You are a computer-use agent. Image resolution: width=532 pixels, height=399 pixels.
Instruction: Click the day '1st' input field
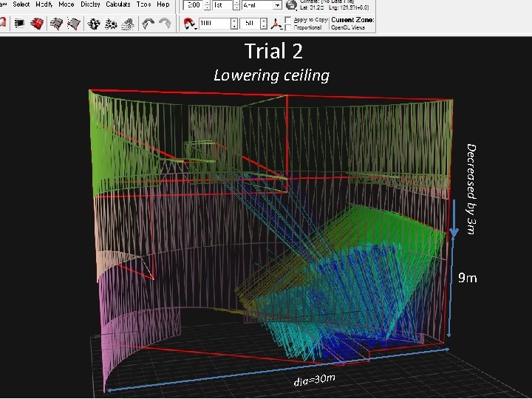pos(222,5)
